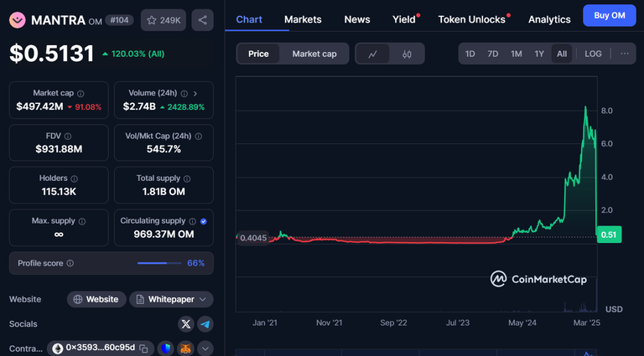This screenshot has height=356, width=644.
Task: Click the chart peak near 8.0
Action: tap(585, 107)
